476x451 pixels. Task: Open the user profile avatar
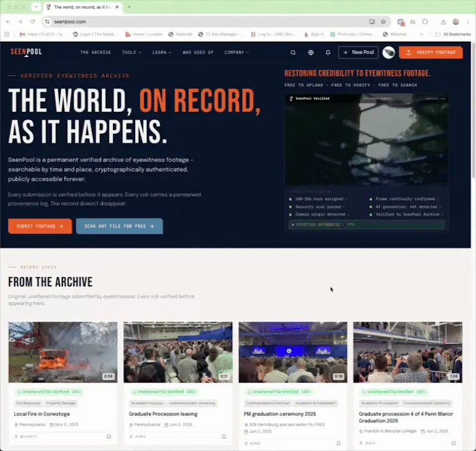click(389, 52)
